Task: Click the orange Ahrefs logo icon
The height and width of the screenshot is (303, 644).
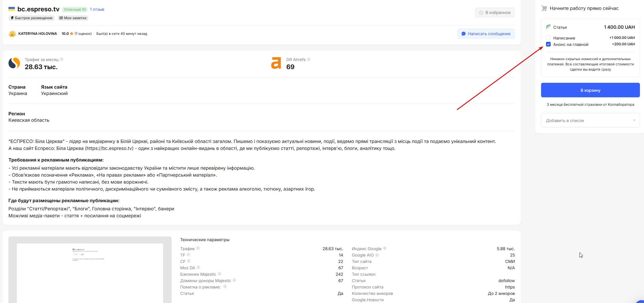Action: [276, 63]
